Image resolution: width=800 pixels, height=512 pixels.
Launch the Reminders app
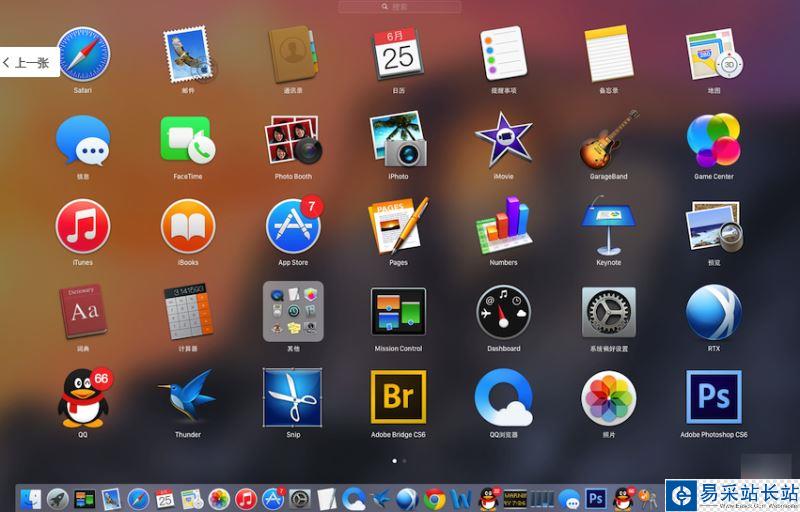pyautogui.click(x=503, y=53)
